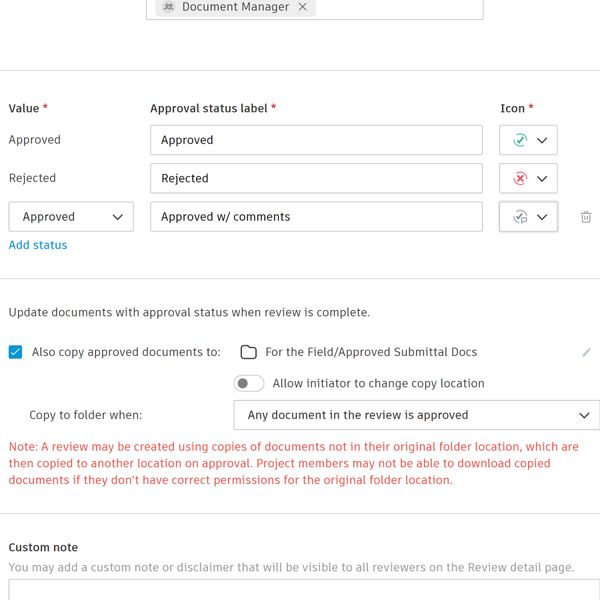Remove the Document Manager tag
This screenshot has width=600, height=600.
coord(303,7)
